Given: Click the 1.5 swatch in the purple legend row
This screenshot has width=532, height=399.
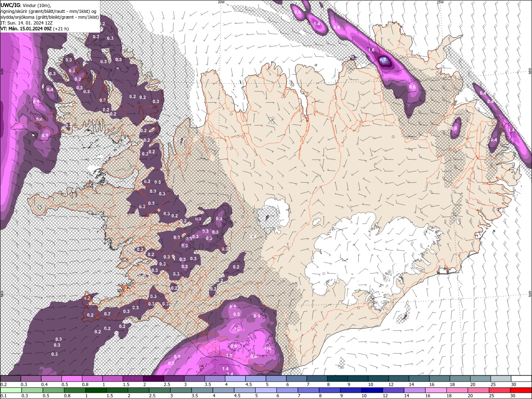Looking at the screenshot, I should pyautogui.click(x=133, y=379).
